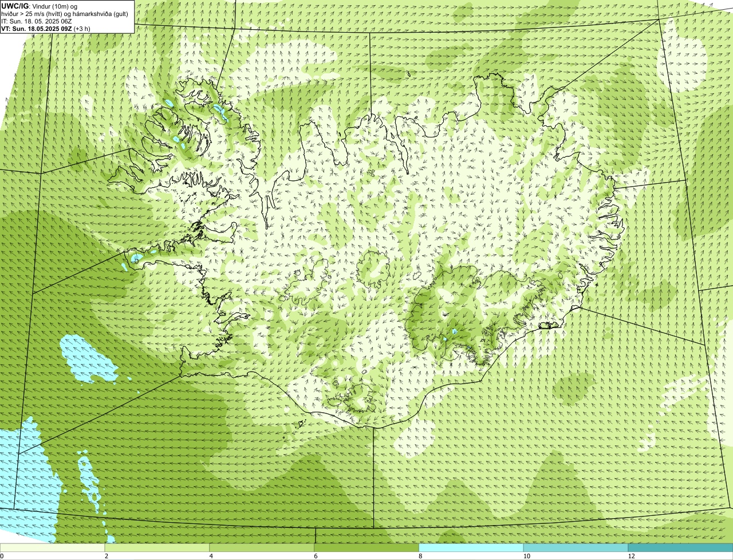Click the medium green 4–6 legend swatch
The image size is (733, 560).
[x=262, y=547]
